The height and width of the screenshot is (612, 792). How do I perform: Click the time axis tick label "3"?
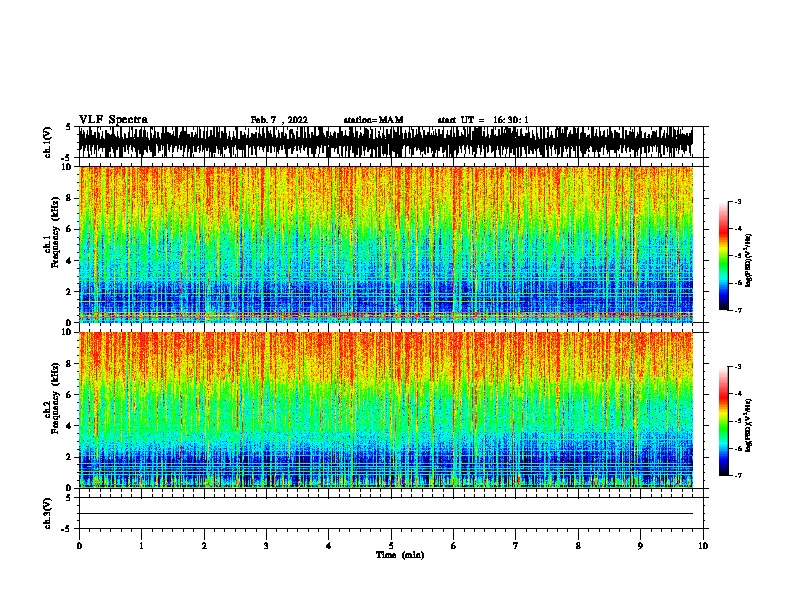tap(266, 546)
